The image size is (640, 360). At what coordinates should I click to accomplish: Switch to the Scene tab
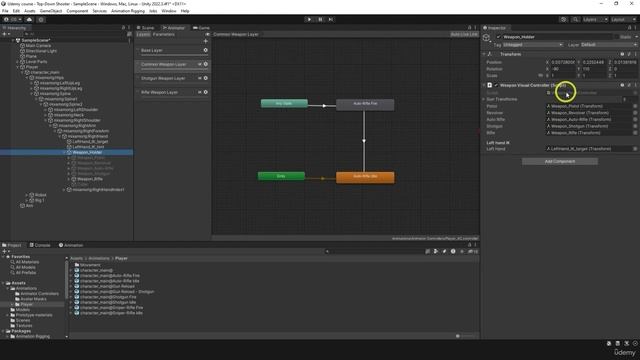(145, 28)
